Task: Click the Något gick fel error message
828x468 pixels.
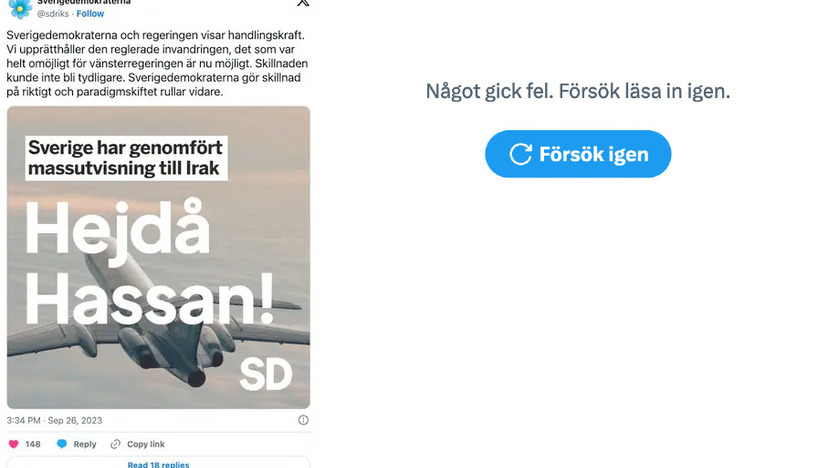Action: pos(578,91)
